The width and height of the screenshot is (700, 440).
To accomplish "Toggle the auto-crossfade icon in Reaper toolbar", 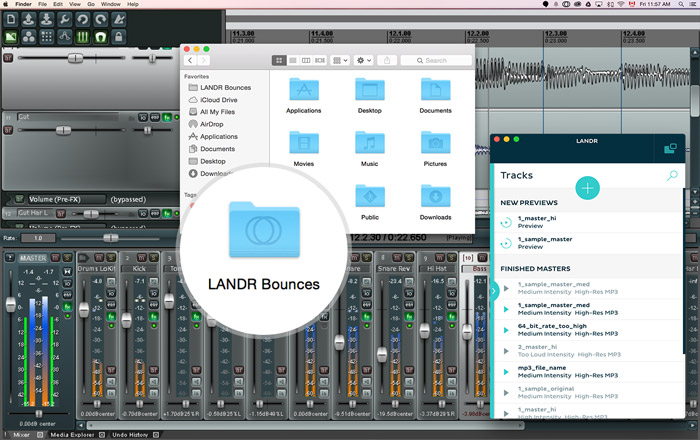I will coord(11,37).
